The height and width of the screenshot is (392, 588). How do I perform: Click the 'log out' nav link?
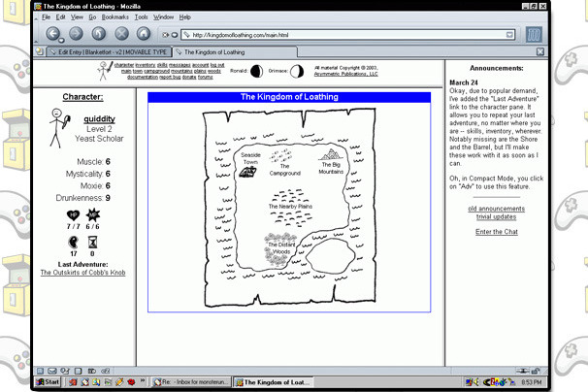(217, 65)
